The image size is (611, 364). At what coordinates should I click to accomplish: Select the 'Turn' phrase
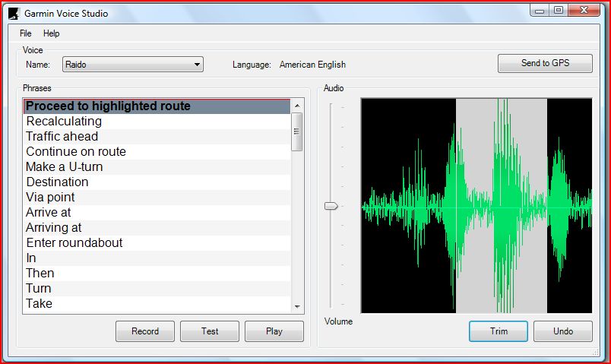157,289
